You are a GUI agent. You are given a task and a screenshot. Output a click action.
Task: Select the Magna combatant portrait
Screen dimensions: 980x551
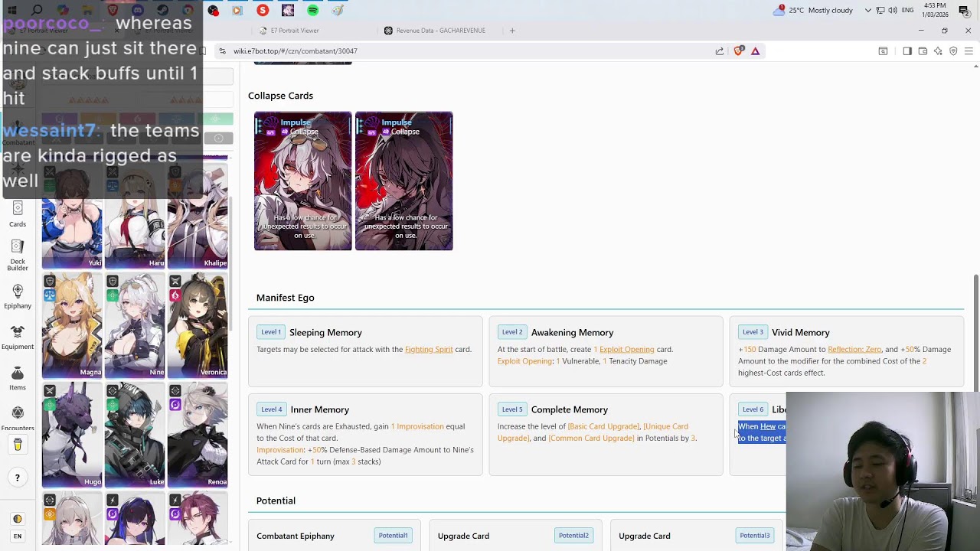point(72,326)
